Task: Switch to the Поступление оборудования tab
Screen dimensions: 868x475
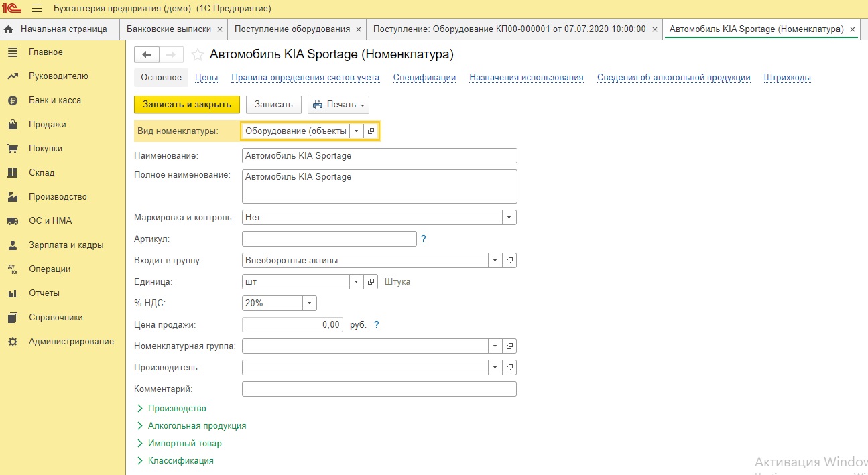Action: tap(291, 29)
